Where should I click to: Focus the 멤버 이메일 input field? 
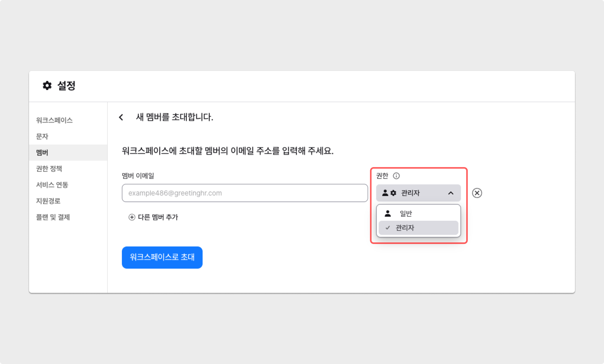tap(245, 193)
